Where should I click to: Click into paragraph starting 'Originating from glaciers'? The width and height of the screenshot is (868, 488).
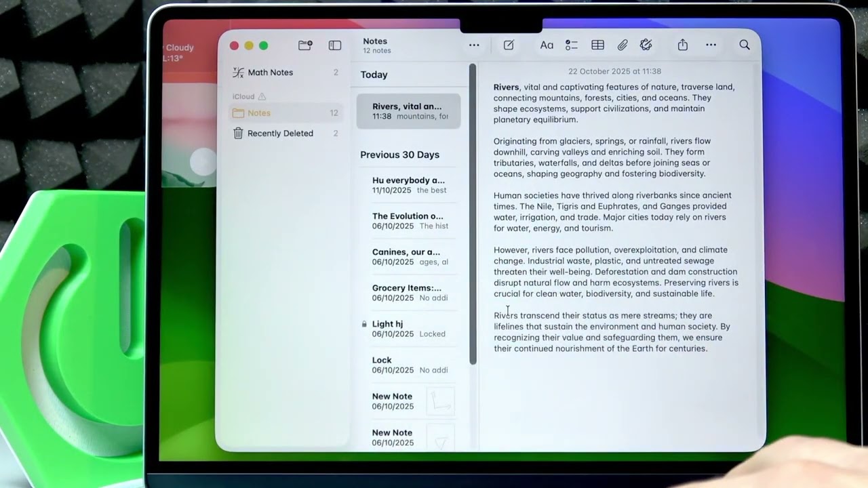(x=602, y=157)
